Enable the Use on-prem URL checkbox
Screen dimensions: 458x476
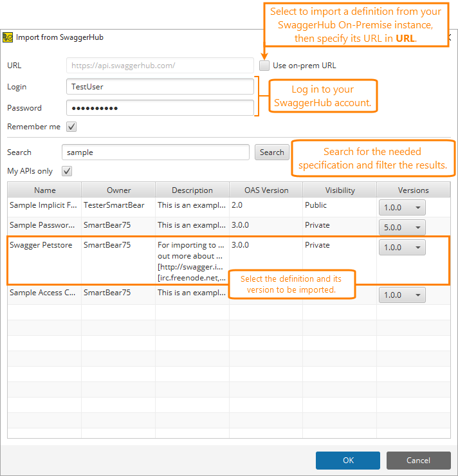click(264, 65)
